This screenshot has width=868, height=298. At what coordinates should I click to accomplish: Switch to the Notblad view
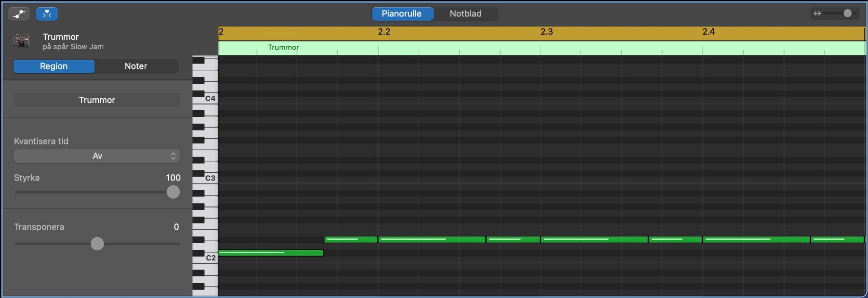click(465, 13)
